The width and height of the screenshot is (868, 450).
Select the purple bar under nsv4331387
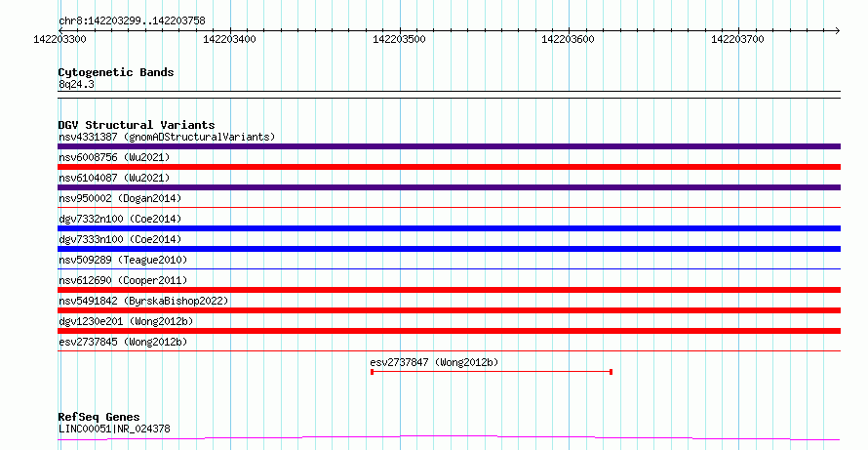point(449,146)
